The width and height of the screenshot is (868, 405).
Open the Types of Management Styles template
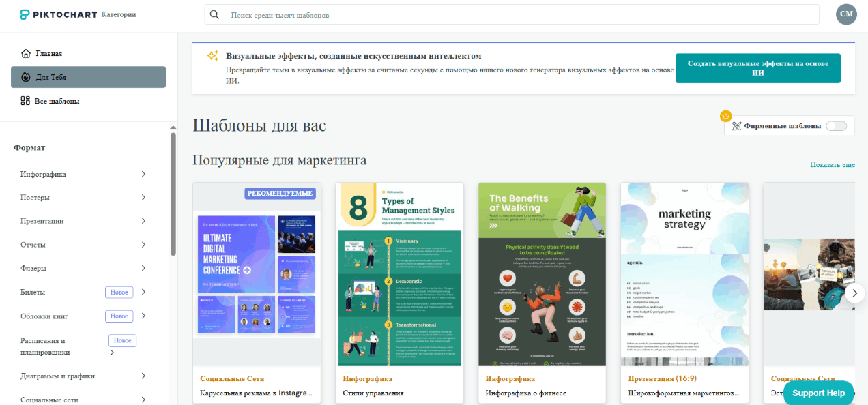[399, 274]
